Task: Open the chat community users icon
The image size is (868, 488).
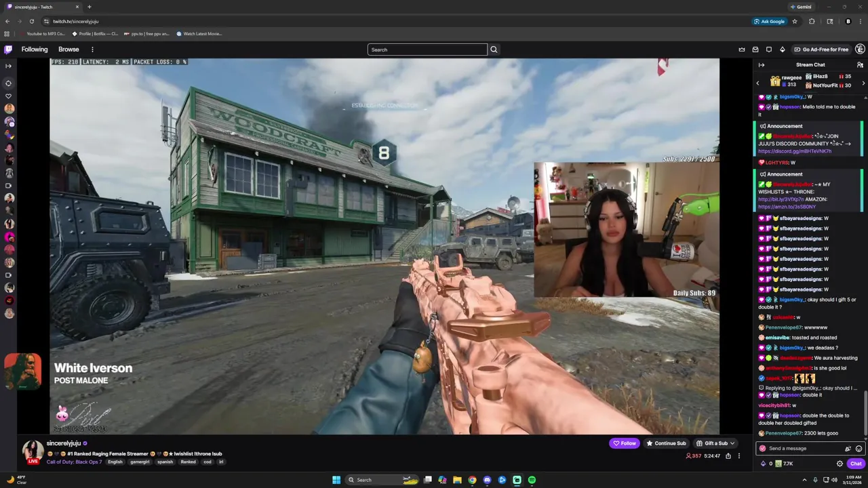Action: (860, 65)
